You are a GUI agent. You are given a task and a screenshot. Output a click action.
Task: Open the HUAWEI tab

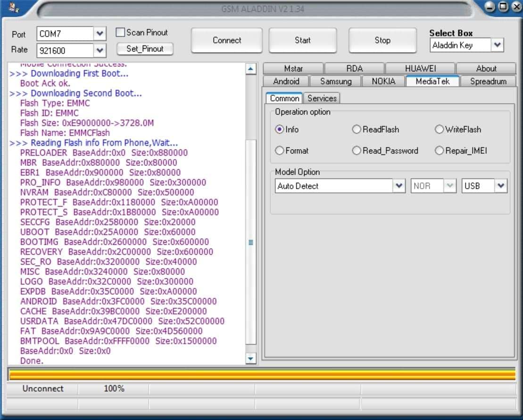click(x=420, y=68)
